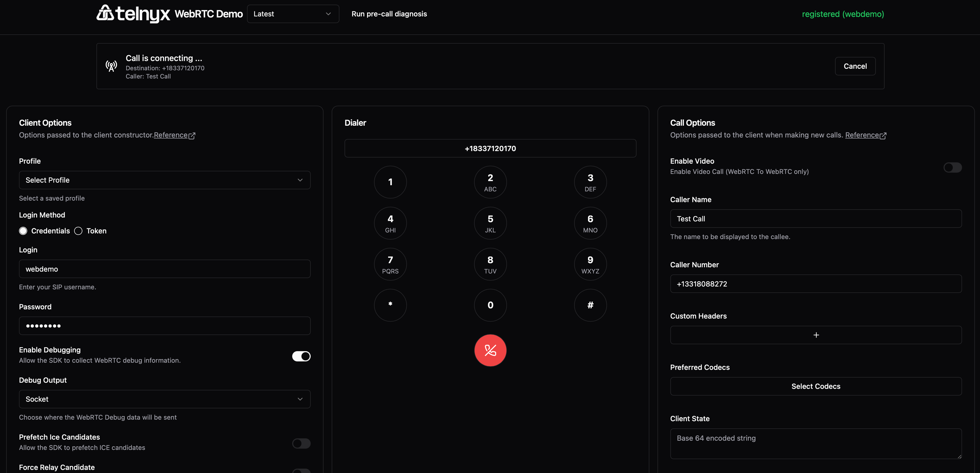Disable the Enable Debugging switch
Viewport: 980px width, 473px height.
(301, 356)
